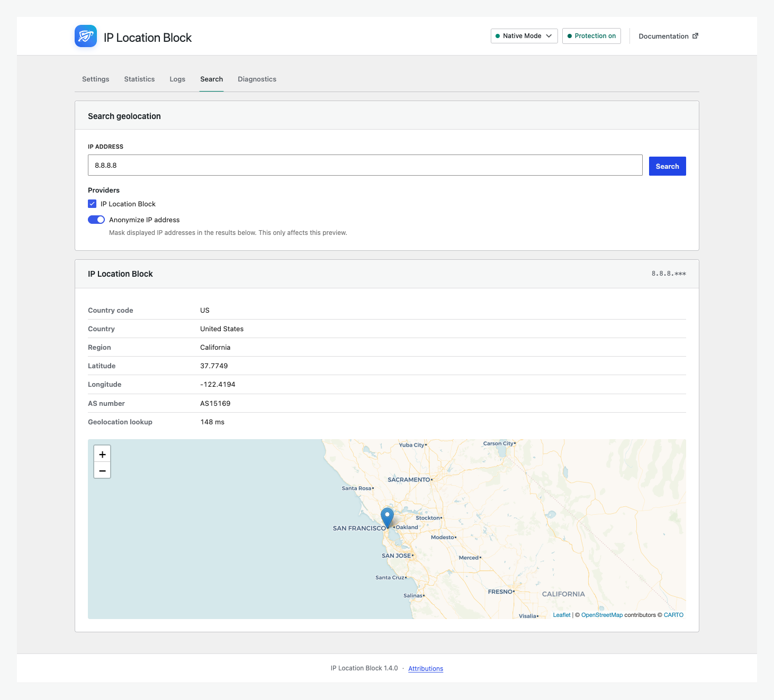Click the Documentation external link icon

[696, 36]
